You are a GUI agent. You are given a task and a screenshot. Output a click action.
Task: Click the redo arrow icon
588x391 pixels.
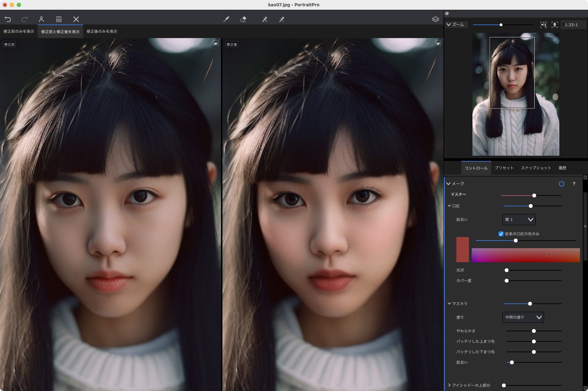point(24,19)
